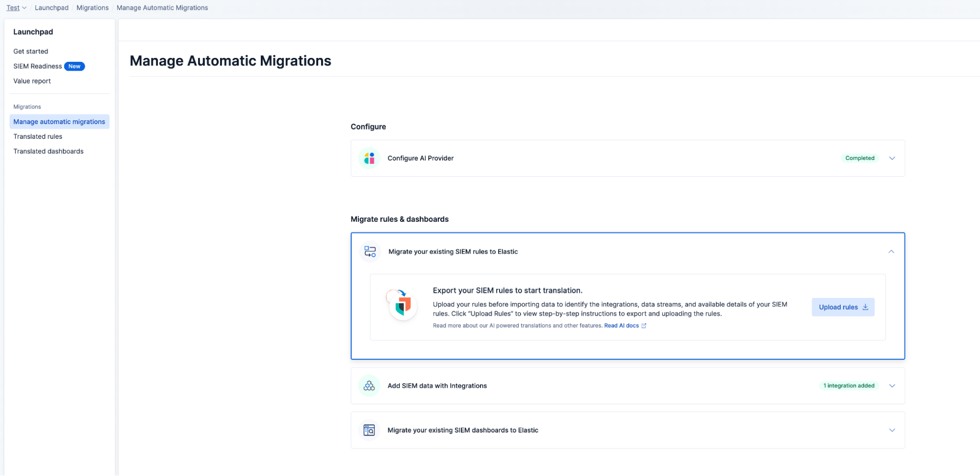Click the Manage Automatic Migrations page heading
The image size is (980, 476).
point(230,61)
